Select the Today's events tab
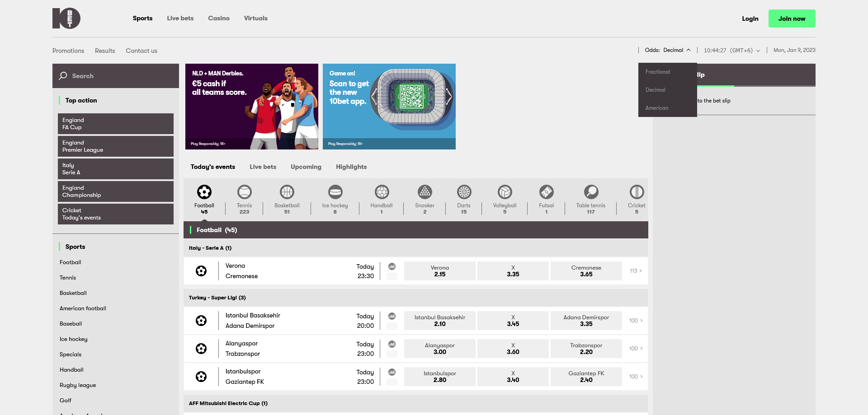The width and height of the screenshot is (868, 415). tap(213, 167)
